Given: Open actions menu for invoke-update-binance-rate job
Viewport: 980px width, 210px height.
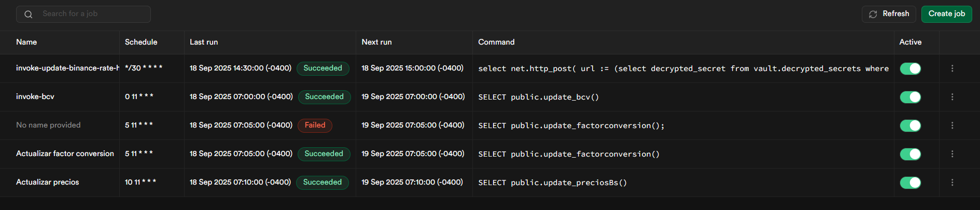Looking at the screenshot, I should [952, 68].
